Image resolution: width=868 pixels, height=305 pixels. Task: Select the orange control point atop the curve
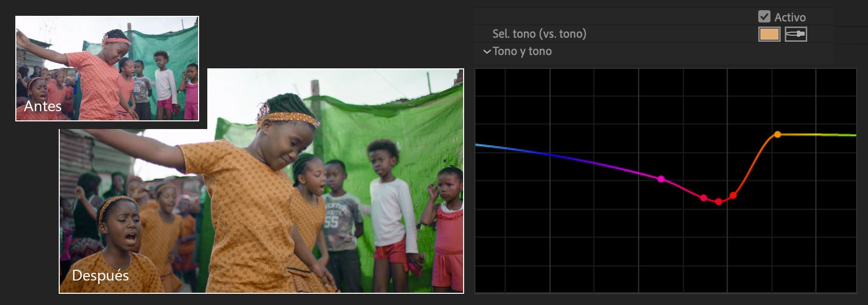(777, 135)
